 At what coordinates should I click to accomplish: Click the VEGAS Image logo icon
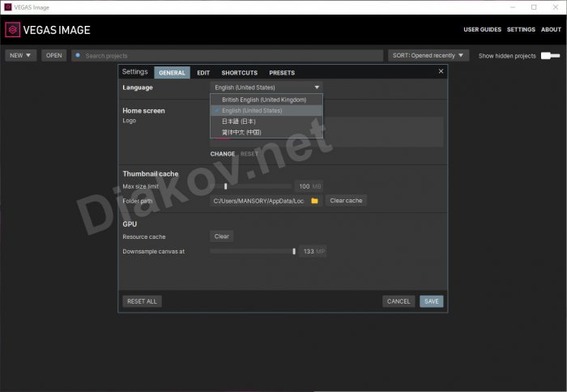(12, 30)
